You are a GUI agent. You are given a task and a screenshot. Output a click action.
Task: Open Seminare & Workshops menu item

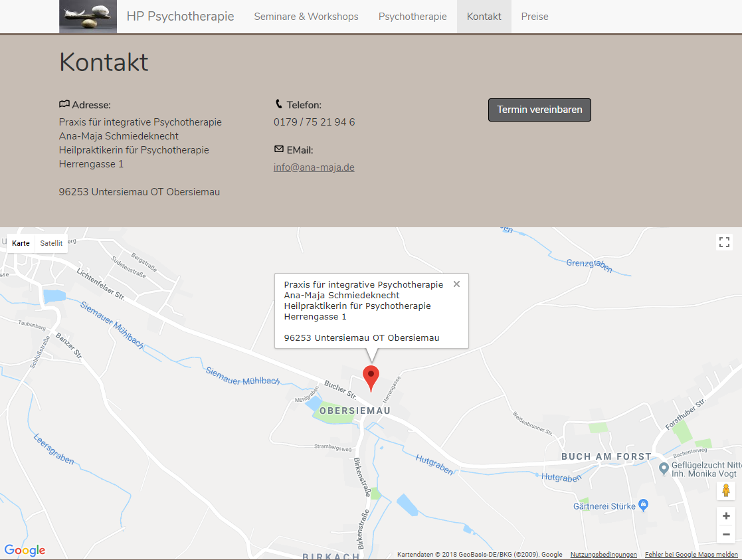click(x=306, y=17)
